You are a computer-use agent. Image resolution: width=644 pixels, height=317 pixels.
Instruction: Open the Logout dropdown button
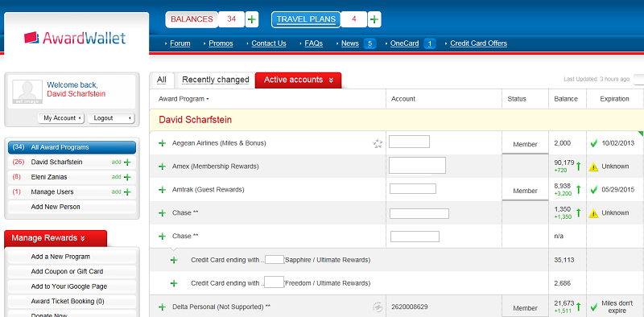tap(111, 117)
